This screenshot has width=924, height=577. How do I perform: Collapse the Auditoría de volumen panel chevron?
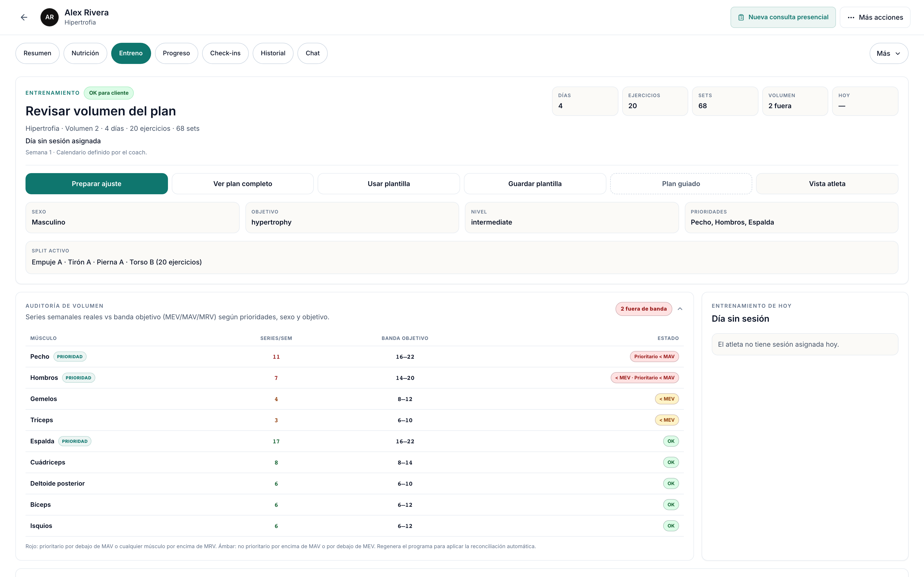pyautogui.click(x=680, y=309)
